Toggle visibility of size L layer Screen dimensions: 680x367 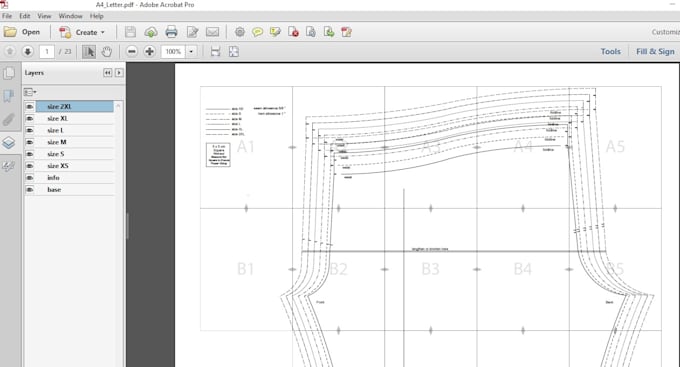pos(29,130)
